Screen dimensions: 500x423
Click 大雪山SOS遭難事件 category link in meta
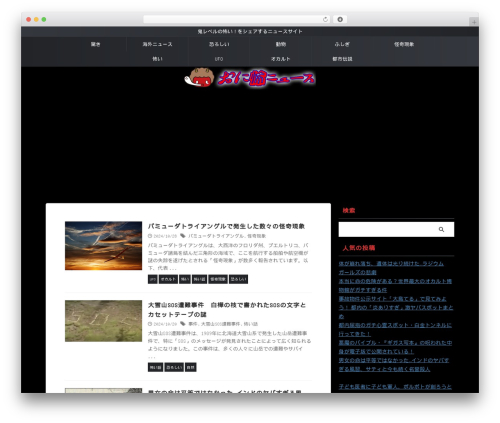tap(220, 324)
